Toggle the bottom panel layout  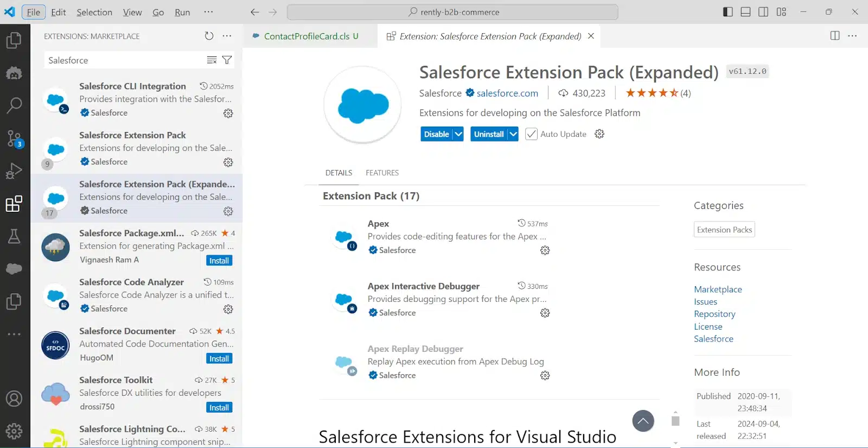746,12
